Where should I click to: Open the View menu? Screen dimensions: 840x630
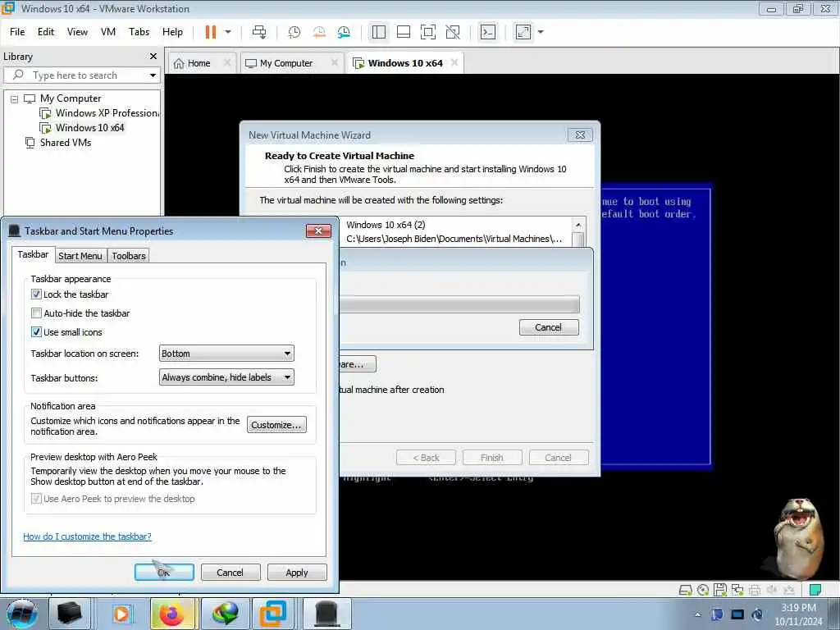click(x=77, y=32)
